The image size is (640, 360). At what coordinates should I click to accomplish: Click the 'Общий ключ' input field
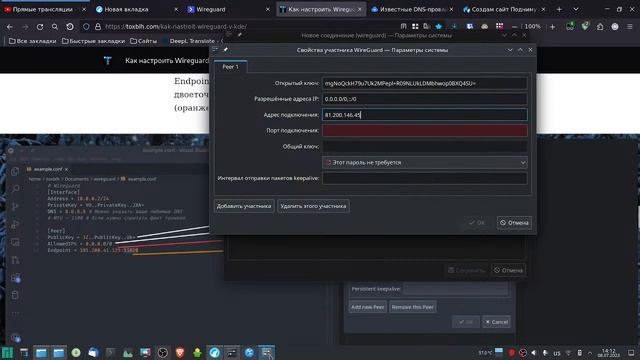[424, 147]
